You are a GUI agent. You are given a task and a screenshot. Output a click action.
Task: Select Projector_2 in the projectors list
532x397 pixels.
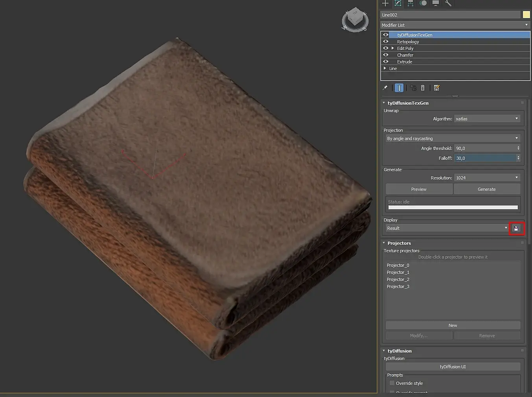[398, 279]
